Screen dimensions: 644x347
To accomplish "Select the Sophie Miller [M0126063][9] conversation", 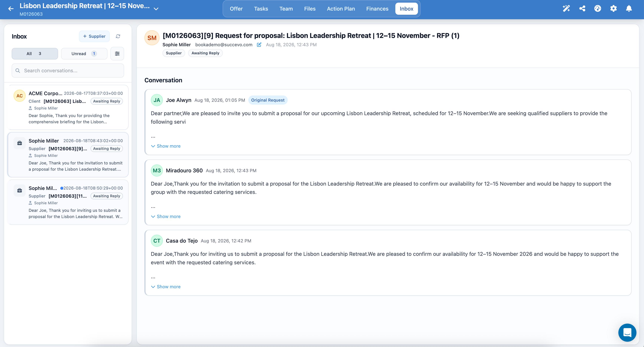I will click(x=68, y=155).
